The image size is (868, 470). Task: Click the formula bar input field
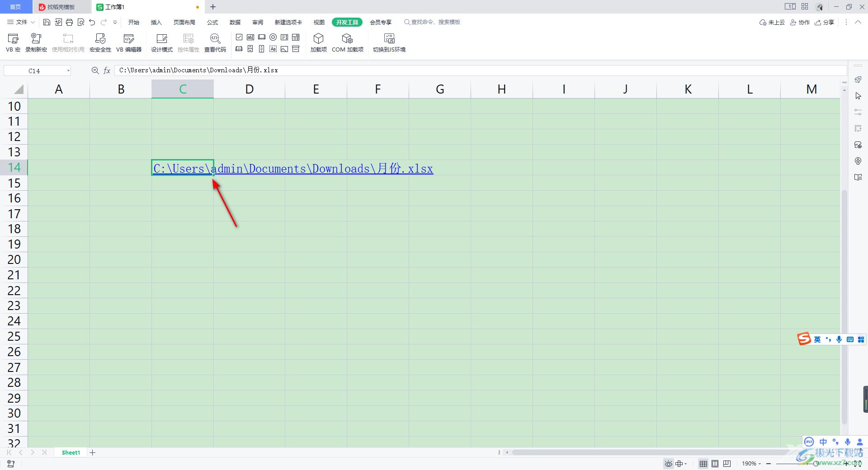coord(481,70)
